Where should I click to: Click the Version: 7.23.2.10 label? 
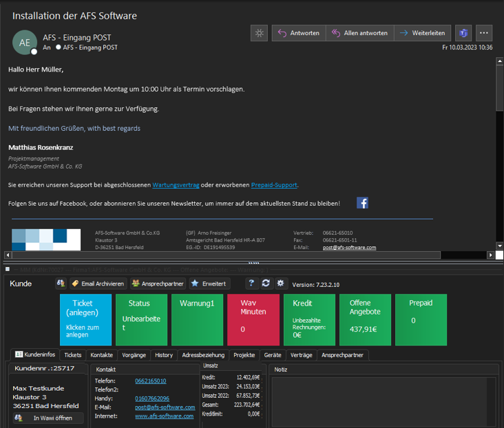tap(315, 285)
